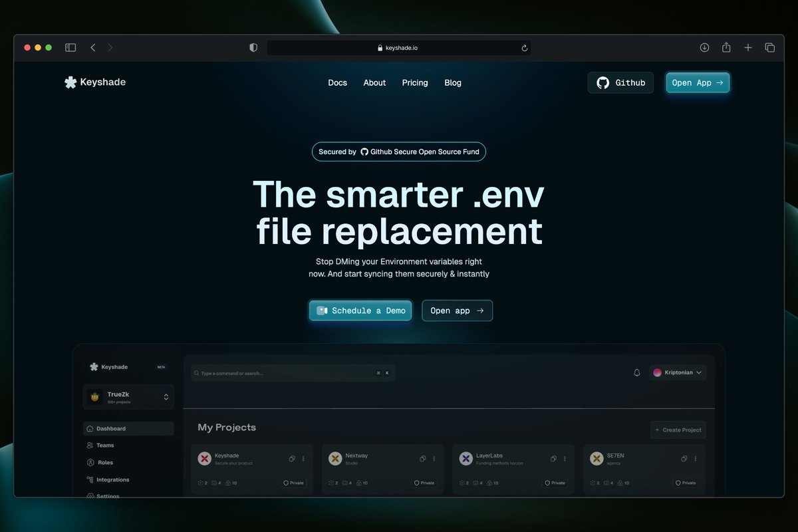Go to the Pricing page

415,83
